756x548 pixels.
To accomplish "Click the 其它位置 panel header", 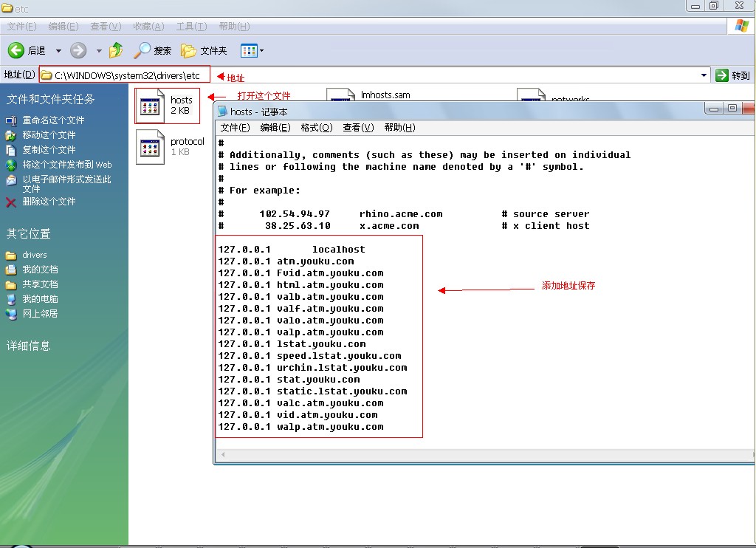I will [x=29, y=234].
